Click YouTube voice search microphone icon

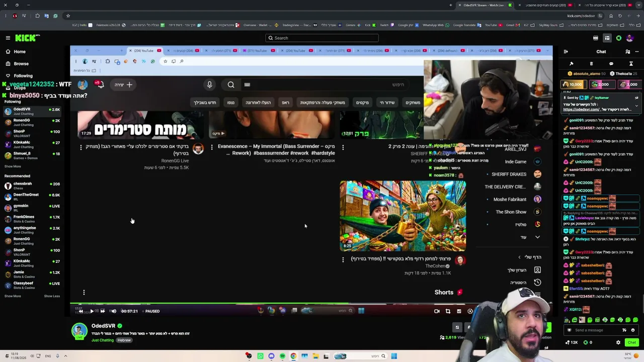(x=210, y=84)
